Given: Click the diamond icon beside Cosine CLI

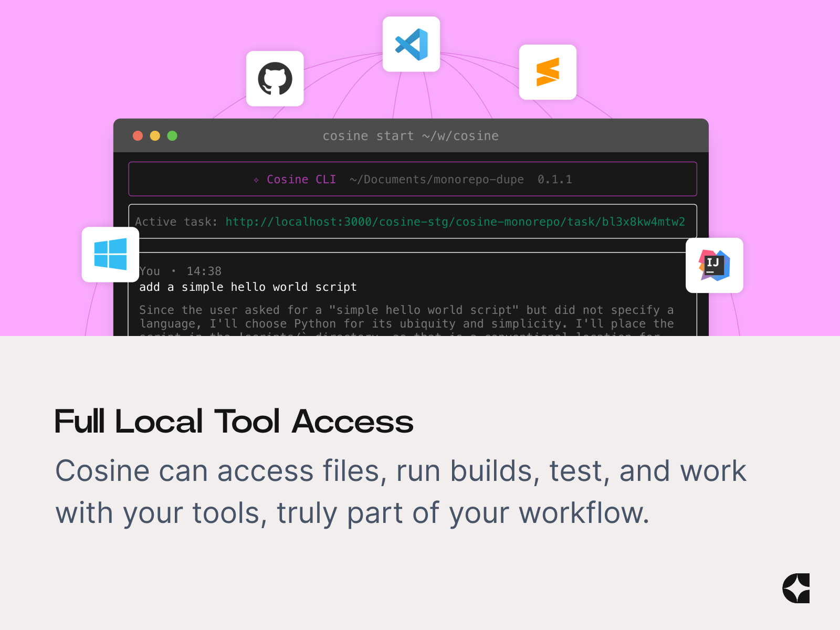Looking at the screenshot, I should coord(256,180).
